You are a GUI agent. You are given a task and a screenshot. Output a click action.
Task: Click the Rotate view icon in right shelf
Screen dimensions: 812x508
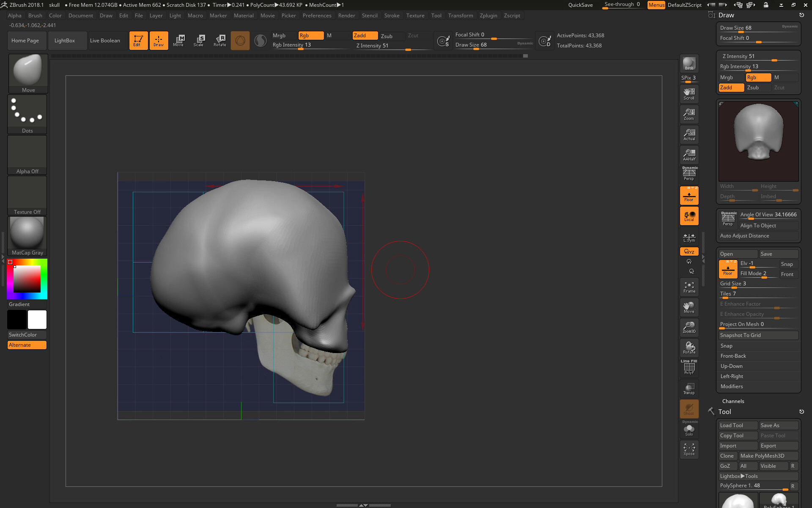click(x=689, y=348)
